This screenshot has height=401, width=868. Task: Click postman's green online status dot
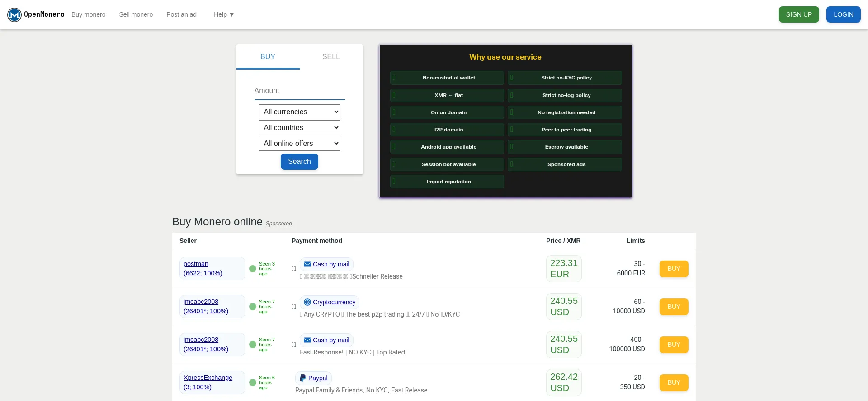pyautogui.click(x=253, y=269)
